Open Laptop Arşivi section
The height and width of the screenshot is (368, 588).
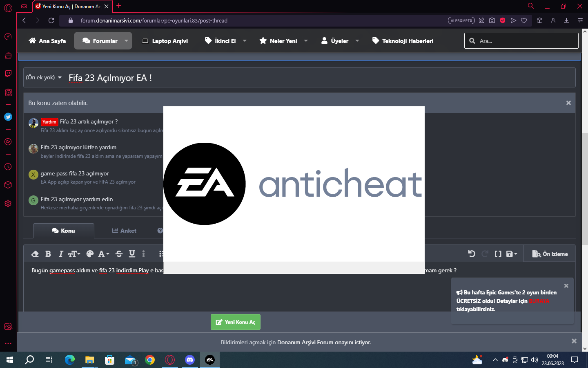[x=165, y=41]
